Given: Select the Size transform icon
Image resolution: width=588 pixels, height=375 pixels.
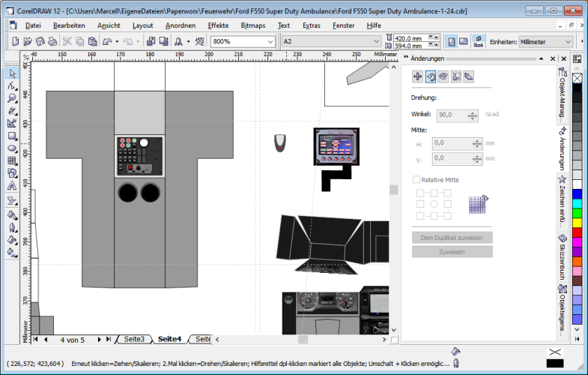Looking at the screenshot, I should 456,76.
